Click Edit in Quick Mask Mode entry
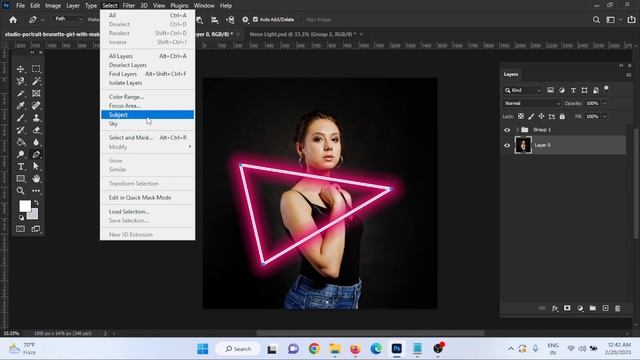 pos(147,198)
